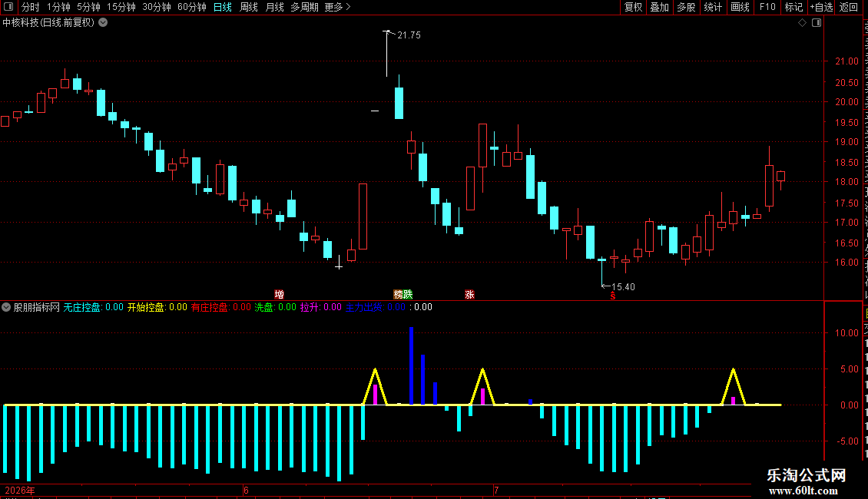868x499 pixels.
Task: Click the 洗盘 indicator value
Action: click(275, 307)
